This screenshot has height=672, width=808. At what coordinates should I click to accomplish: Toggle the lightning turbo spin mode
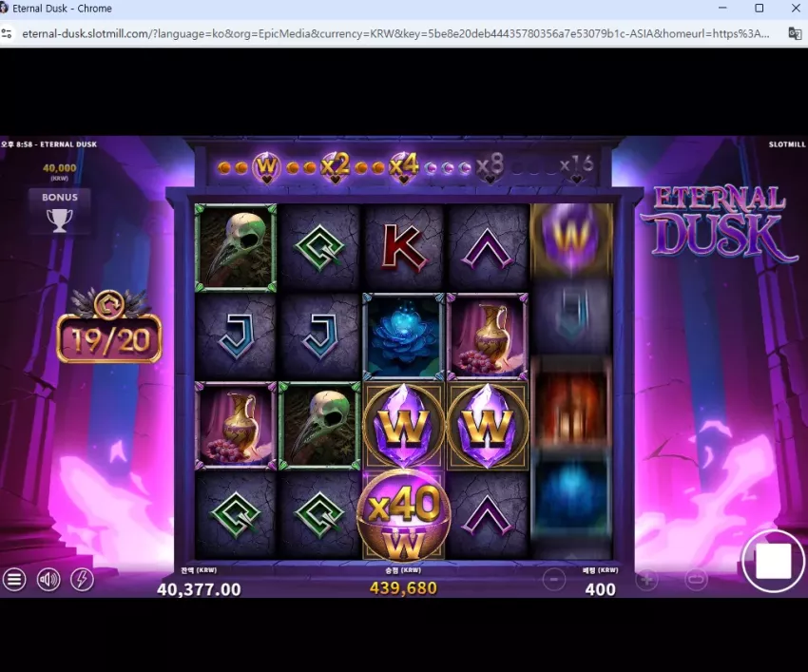point(82,580)
